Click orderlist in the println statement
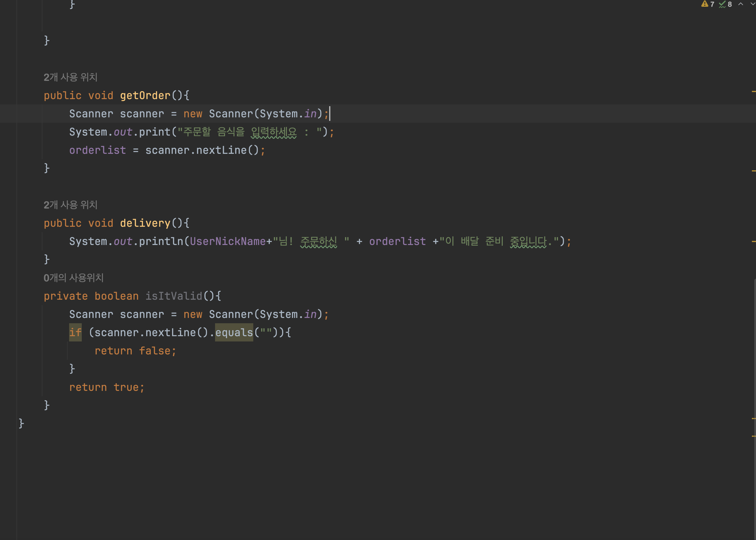Viewport: 756px width, 540px height. click(397, 241)
